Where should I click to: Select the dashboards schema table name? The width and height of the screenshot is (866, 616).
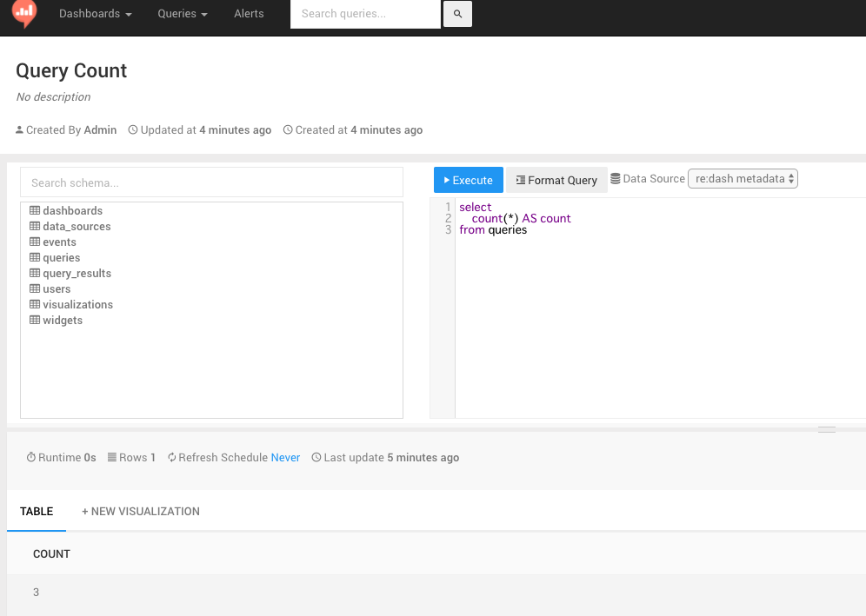73,210
